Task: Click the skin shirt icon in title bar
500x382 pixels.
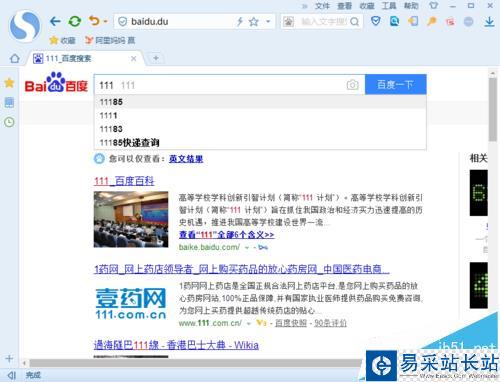Action: click(x=433, y=6)
